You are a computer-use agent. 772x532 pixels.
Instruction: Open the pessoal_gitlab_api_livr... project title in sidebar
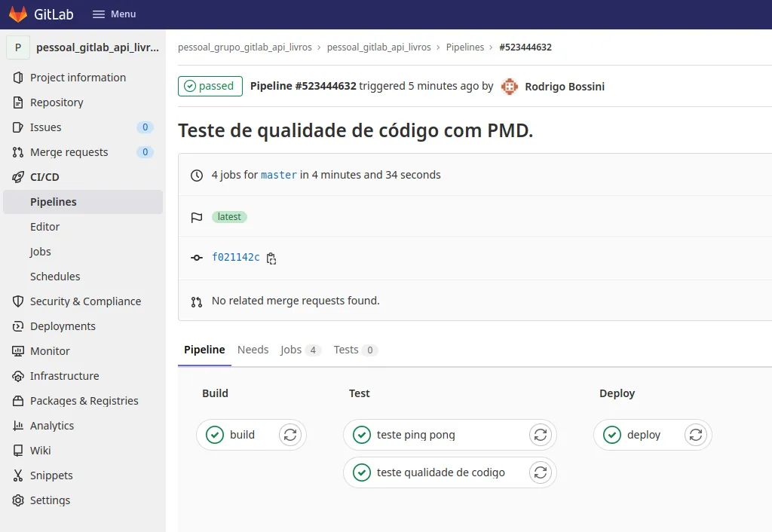click(97, 47)
